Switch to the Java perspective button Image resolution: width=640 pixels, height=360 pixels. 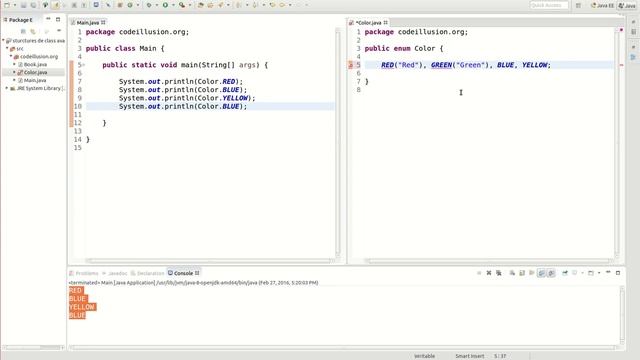[x=627, y=5]
